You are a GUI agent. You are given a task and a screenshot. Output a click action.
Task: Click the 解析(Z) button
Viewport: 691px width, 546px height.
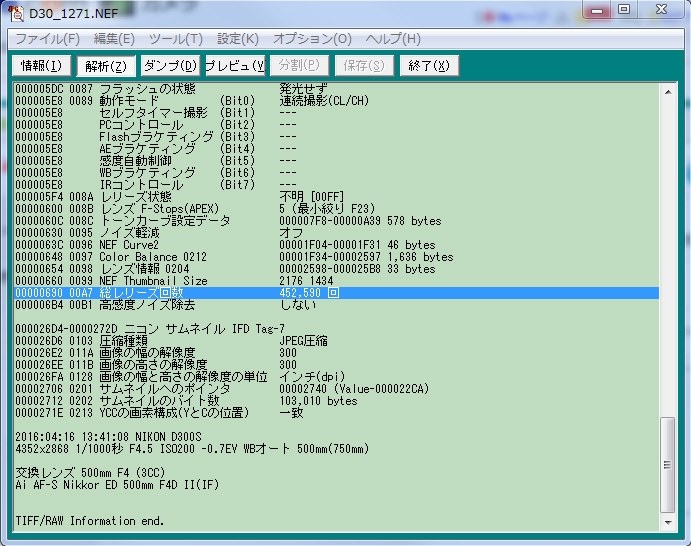(106, 66)
